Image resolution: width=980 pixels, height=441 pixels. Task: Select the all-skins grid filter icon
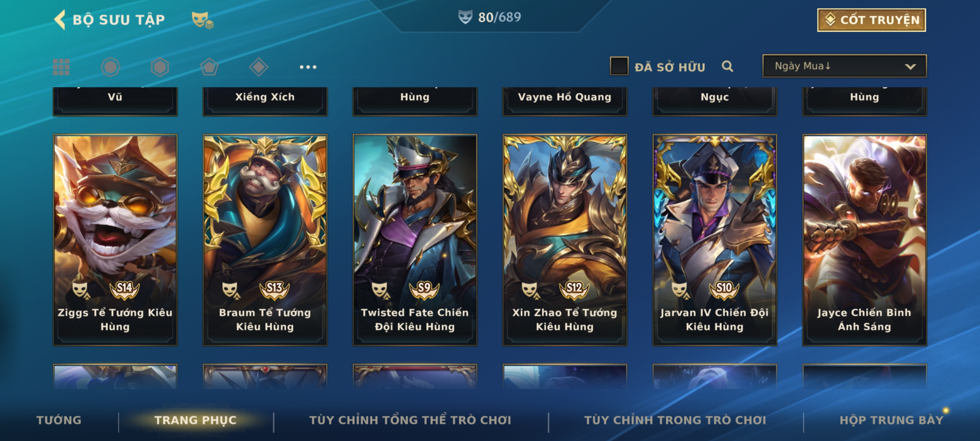[x=61, y=67]
